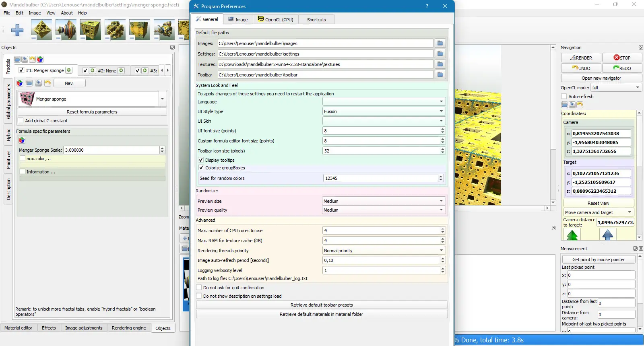Click the green arrow icon on Menger sponge tab
The height and width of the screenshot is (346, 644).
pos(69,70)
